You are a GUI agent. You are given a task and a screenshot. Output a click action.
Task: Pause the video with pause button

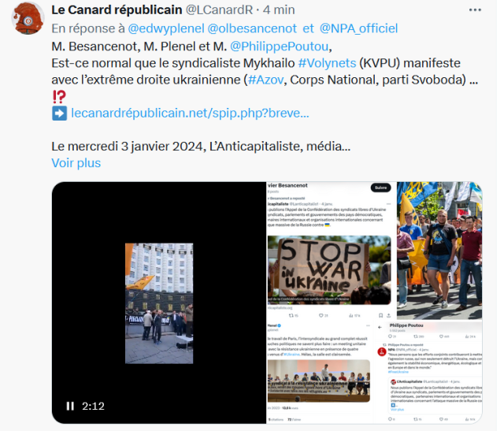coord(70,406)
